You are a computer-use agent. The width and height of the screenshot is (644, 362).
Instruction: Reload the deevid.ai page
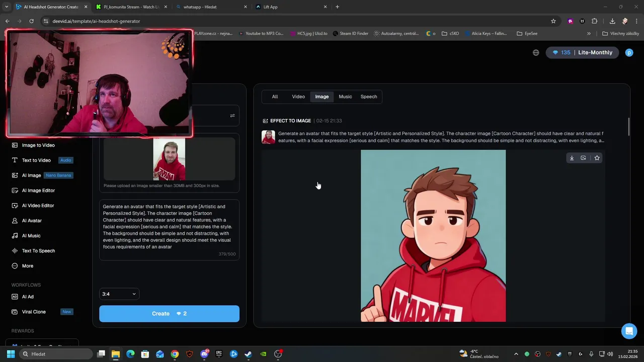pos(31,21)
